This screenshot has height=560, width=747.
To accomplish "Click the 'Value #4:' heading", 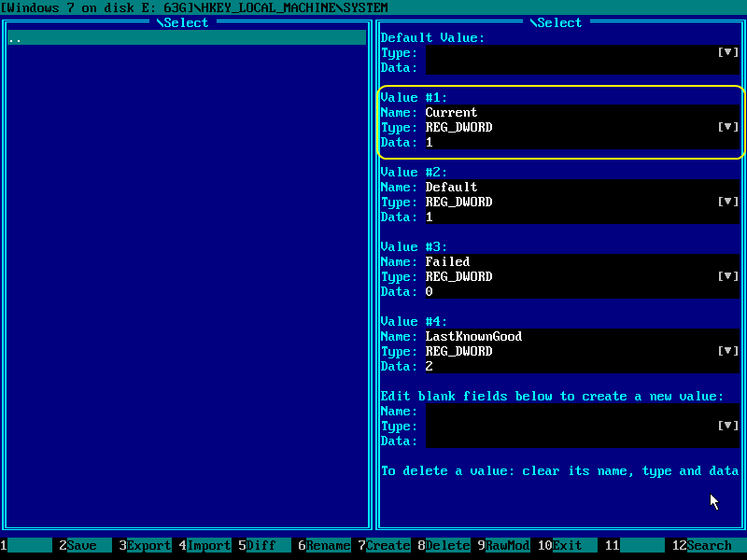I will point(414,321).
